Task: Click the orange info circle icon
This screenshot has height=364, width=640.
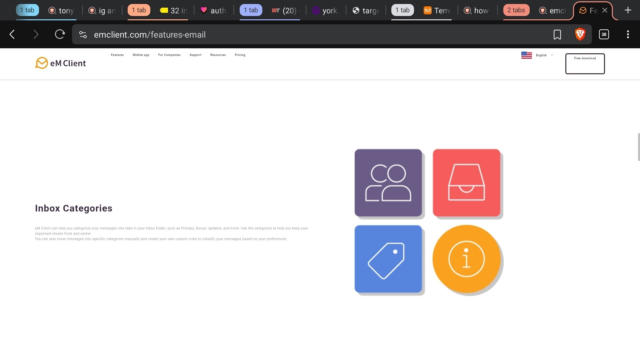Action: 466,259
